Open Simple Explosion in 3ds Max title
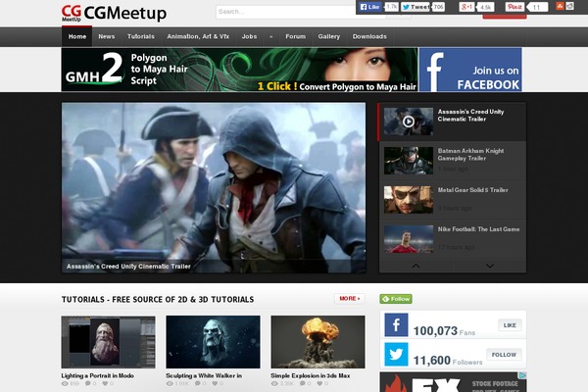Image resolution: width=588 pixels, height=392 pixels. click(x=311, y=375)
